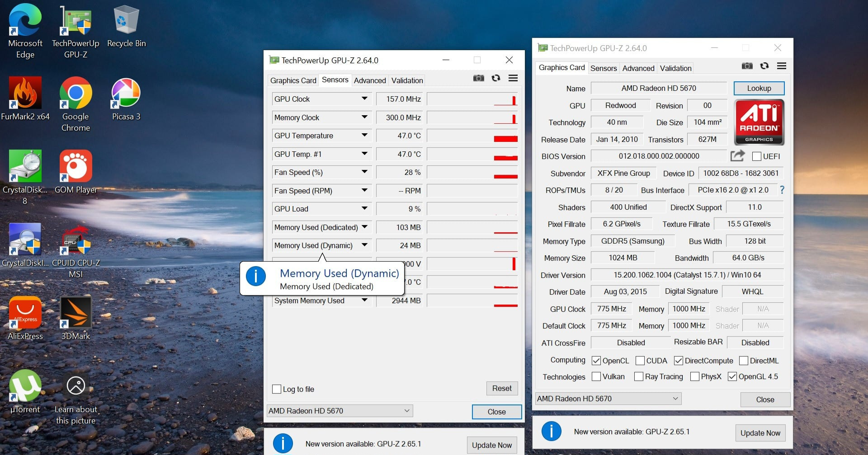Take screenshot with camera icon in Sensors window
This screenshot has width=868, height=455.
coord(479,78)
